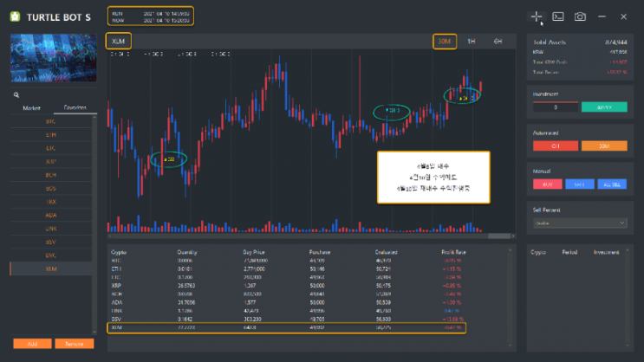Open the console terminal icon

[557, 16]
